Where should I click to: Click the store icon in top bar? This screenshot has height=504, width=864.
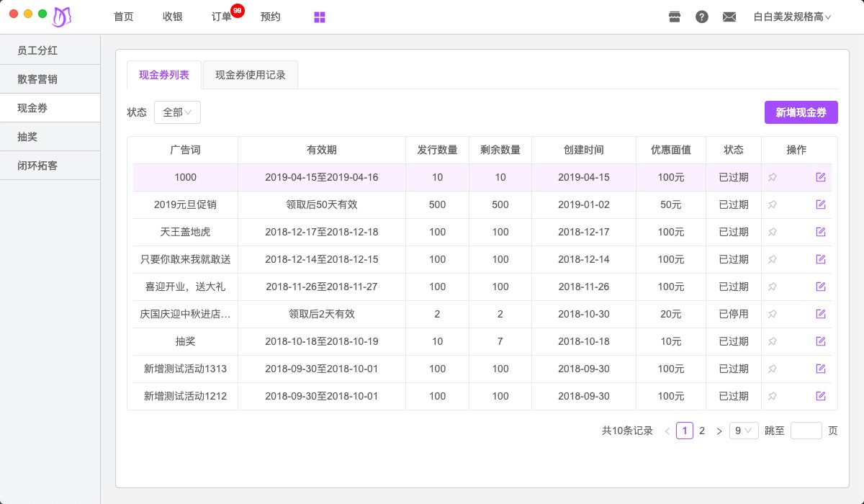(x=675, y=17)
